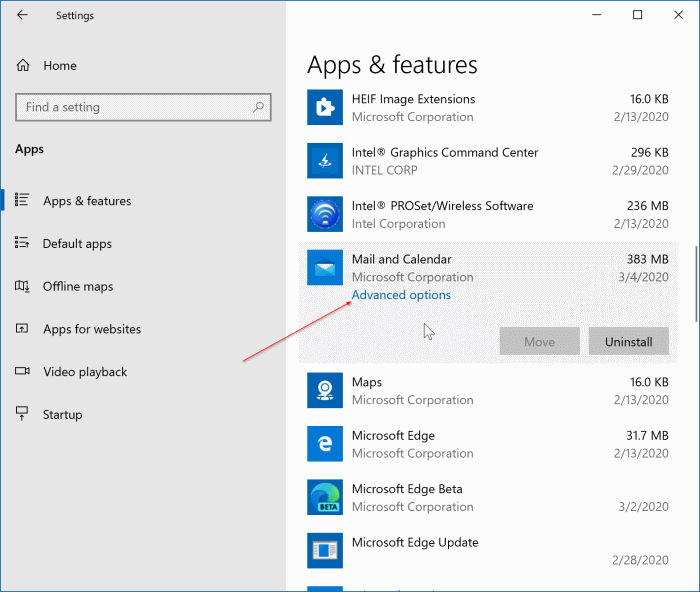Click the app list vertical scrollbar
The width and height of the screenshot is (700, 592).
[x=696, y=283]
